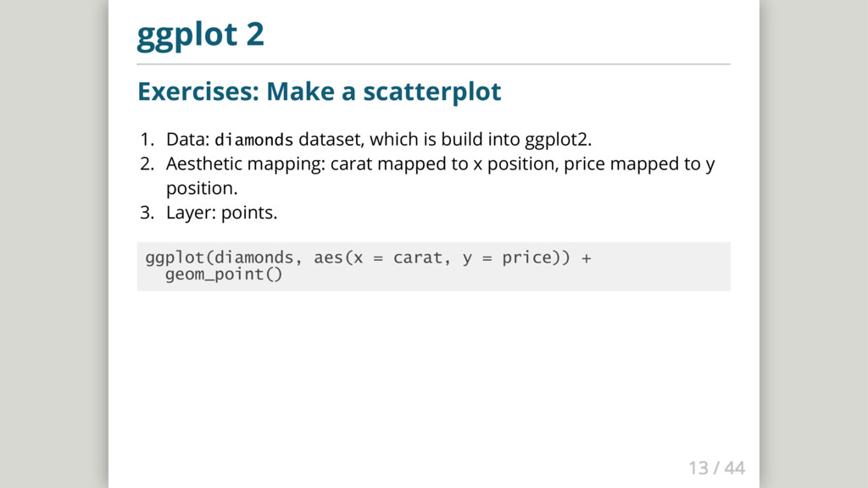The image size is (868, 488).
Task: Click the word 'diamonds' in list item one
Action: pos(253,140)
